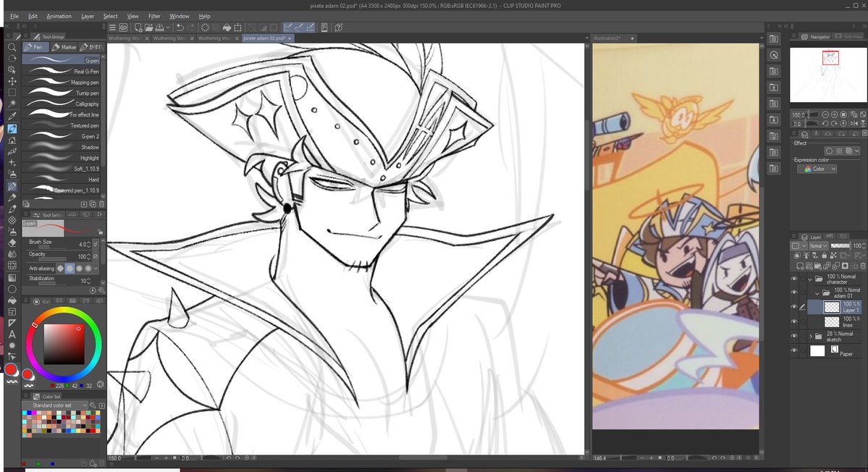Image resolution: width=868 pixels, height=472 pixels.
Task: Switch to pirate adam 02.psd tab
Action: [265, 38]
